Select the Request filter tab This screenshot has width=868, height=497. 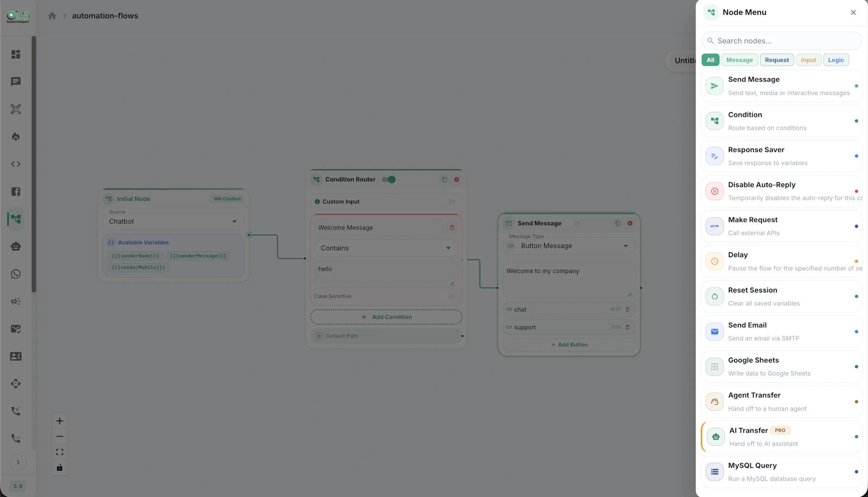777,60
